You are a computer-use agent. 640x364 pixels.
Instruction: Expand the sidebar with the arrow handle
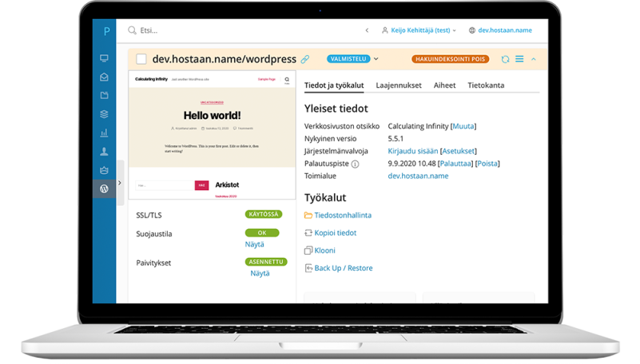point(120,183)
